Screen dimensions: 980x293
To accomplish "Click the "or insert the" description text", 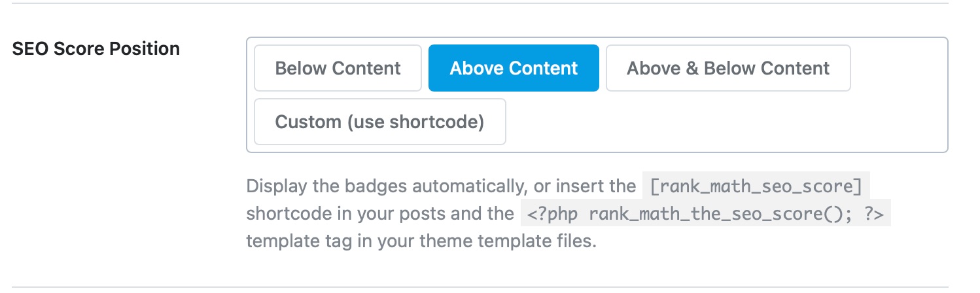I will pyautogui.click(x=583, y=186).
